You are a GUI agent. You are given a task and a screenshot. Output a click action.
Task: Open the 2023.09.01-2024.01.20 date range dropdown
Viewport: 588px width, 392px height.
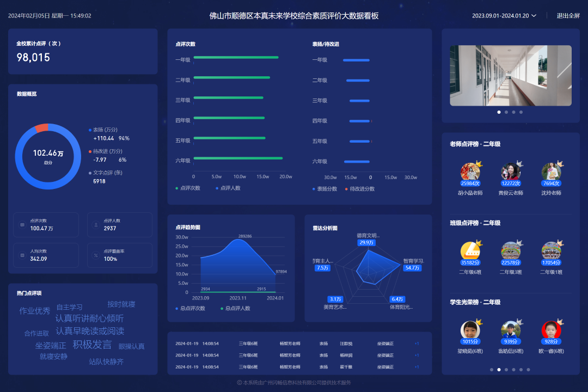coord(500,16)
